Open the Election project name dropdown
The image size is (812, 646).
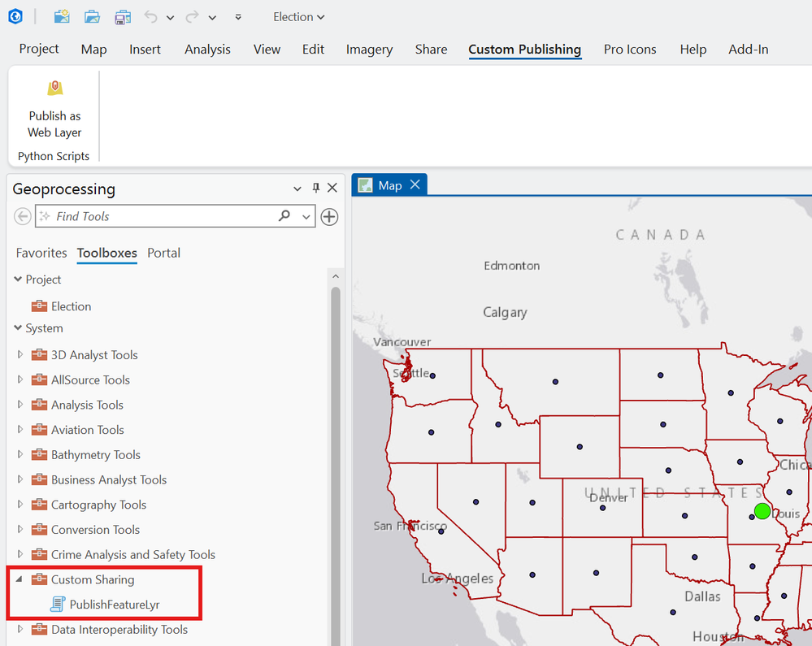(x=299, y=17)
